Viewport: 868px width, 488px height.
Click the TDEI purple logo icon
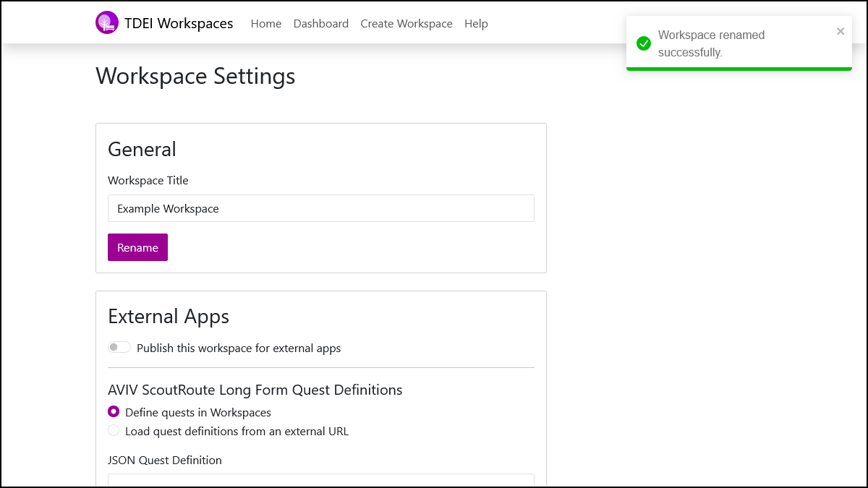tap(107, 22)
